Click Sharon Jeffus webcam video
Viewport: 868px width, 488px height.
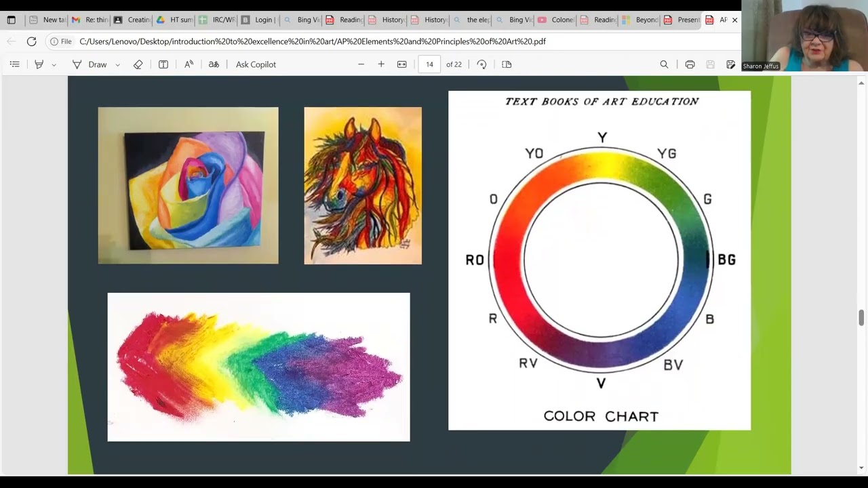804,35
